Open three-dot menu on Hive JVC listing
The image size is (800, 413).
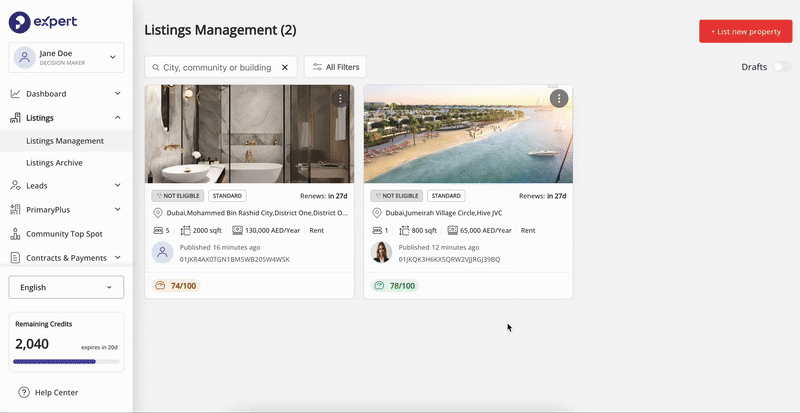pos(559,99)
